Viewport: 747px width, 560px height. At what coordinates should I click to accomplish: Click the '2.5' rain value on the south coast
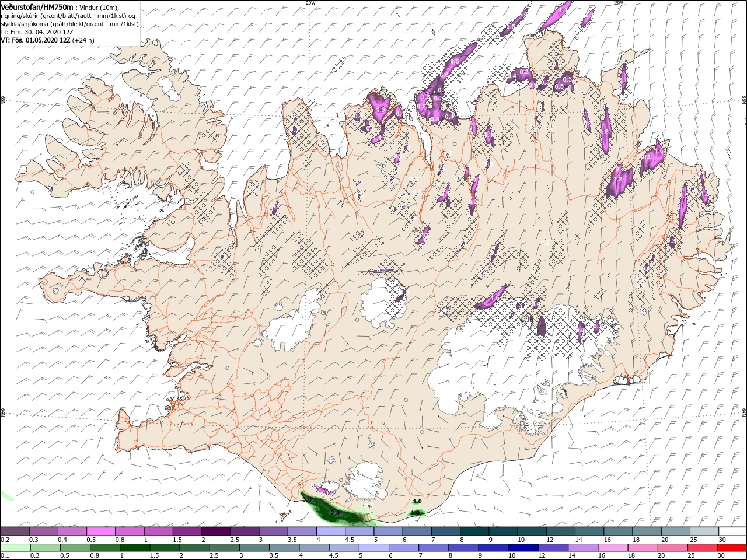[335, 513]
